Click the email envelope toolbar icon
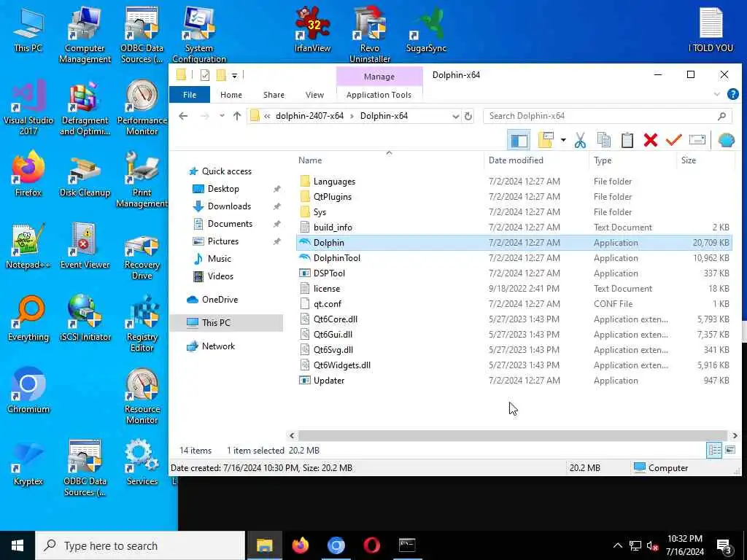The width and height of the screenshot is (747, 560). [697, 140]
